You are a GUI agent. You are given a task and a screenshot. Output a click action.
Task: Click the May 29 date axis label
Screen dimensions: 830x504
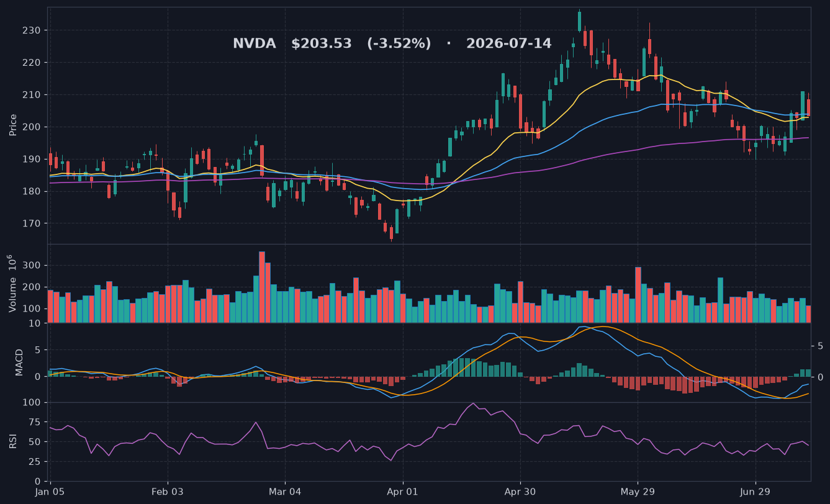[638, 492]
